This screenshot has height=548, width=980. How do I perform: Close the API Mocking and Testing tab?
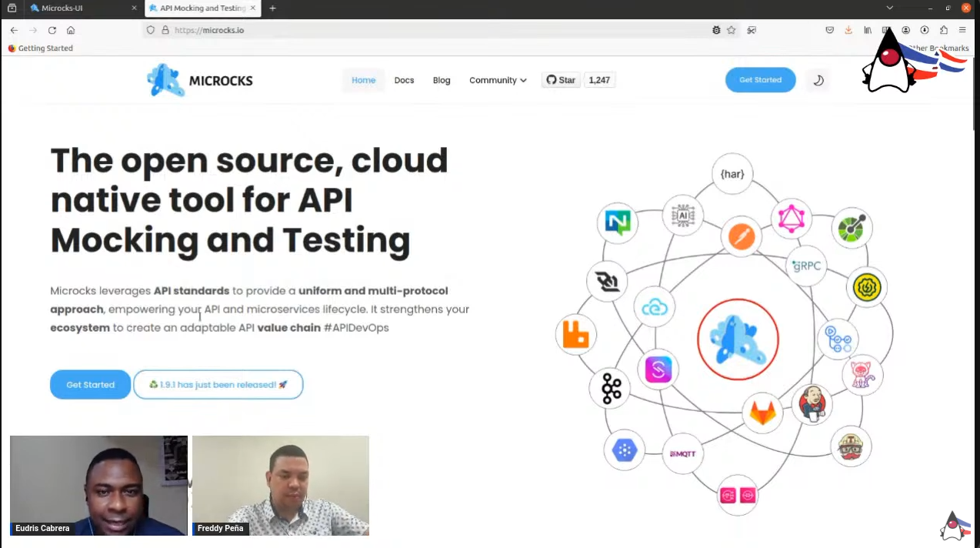(253, 8)
